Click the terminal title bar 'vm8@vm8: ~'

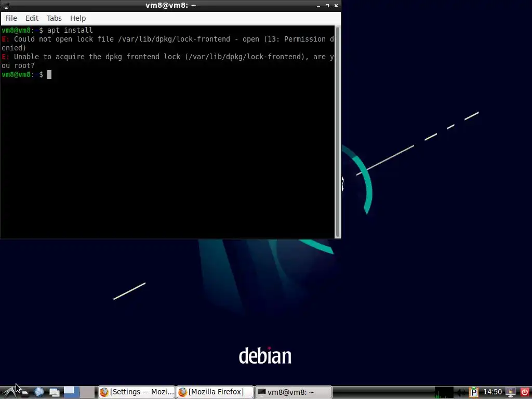[x=170, y=5]
